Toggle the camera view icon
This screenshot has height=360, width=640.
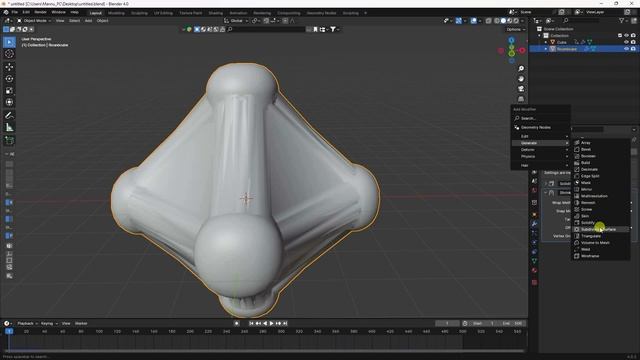(521, 89)
